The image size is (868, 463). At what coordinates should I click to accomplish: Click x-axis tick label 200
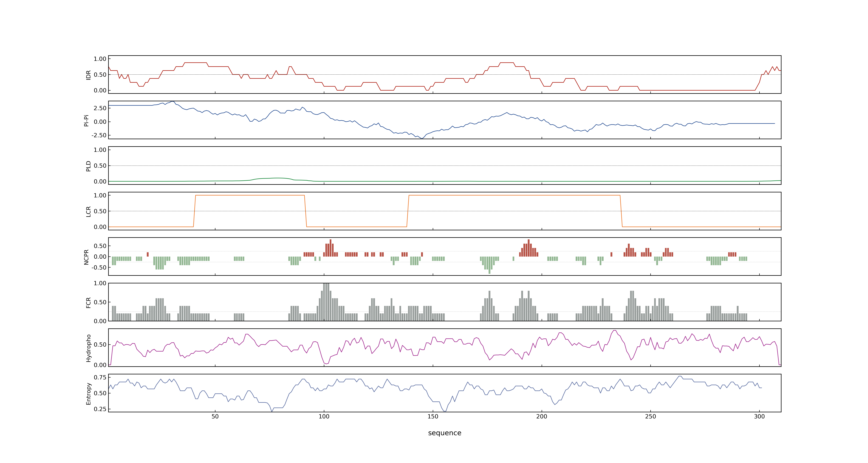(x=541, y=416)
